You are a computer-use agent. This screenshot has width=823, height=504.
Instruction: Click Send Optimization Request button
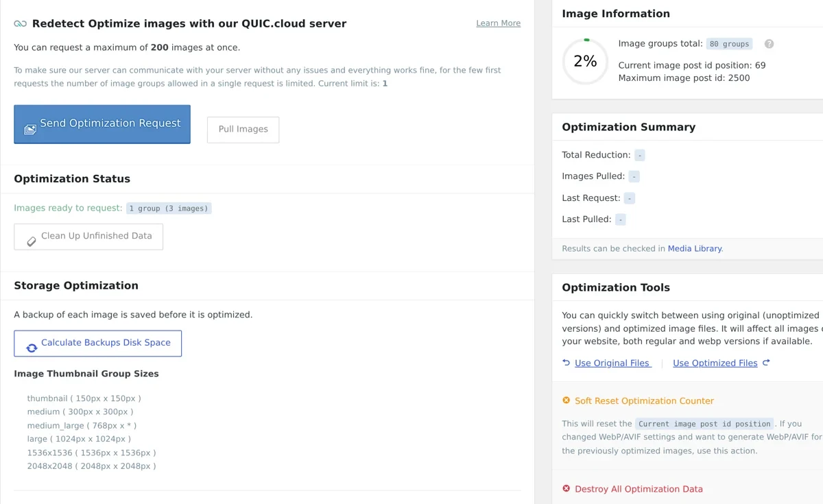(102, 124)
